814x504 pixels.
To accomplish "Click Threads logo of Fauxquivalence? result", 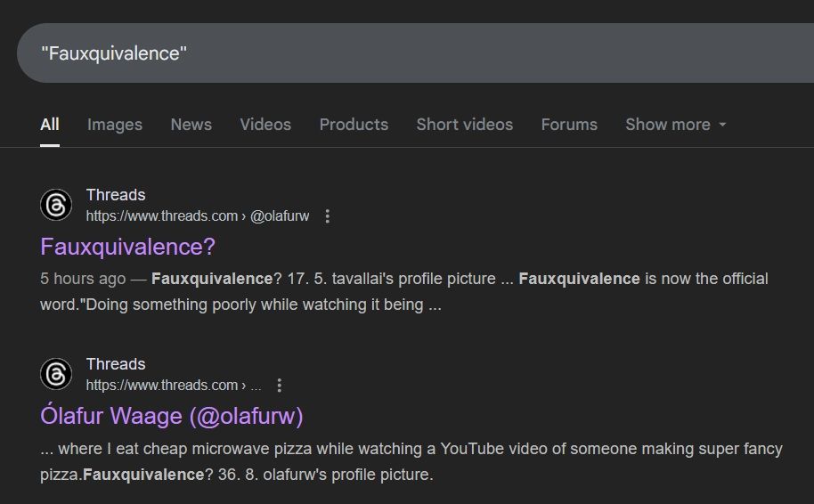I will click(56, 205).
